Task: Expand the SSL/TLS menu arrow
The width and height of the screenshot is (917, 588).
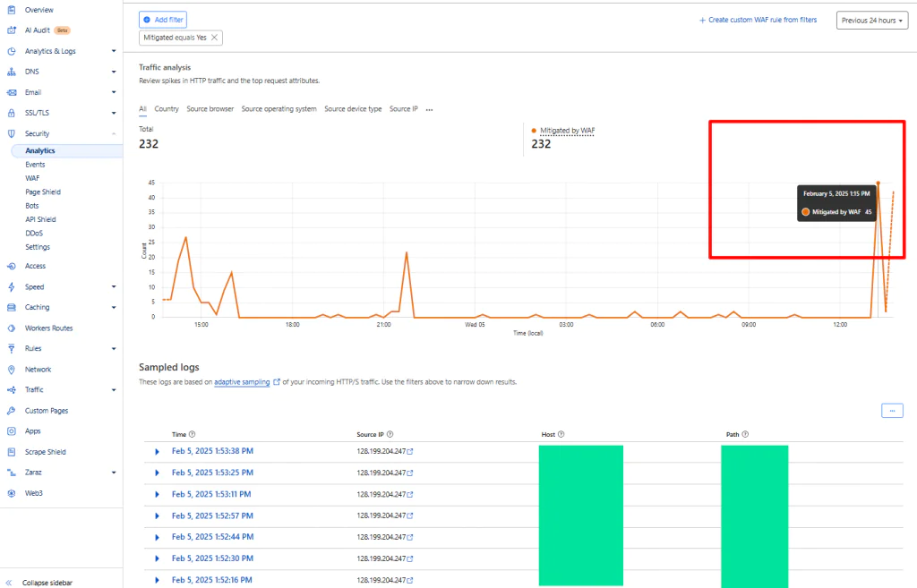Action: (114, 113)
